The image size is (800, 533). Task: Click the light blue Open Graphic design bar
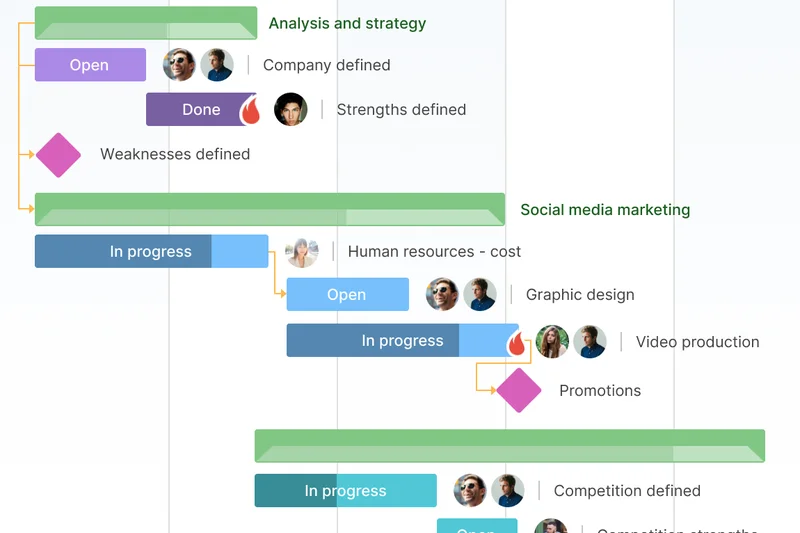tap(347, 295)
